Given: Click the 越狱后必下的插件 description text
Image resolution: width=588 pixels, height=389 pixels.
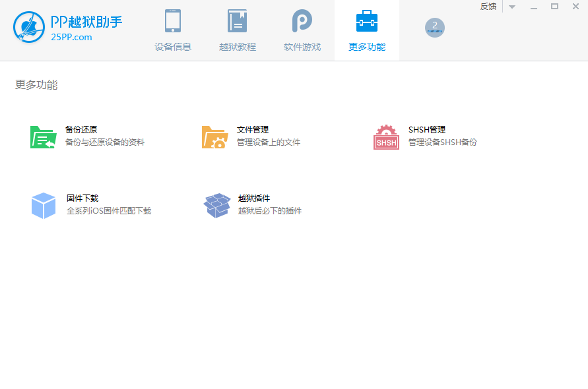Looking at the screenshot, I should (x=270, y=211).
